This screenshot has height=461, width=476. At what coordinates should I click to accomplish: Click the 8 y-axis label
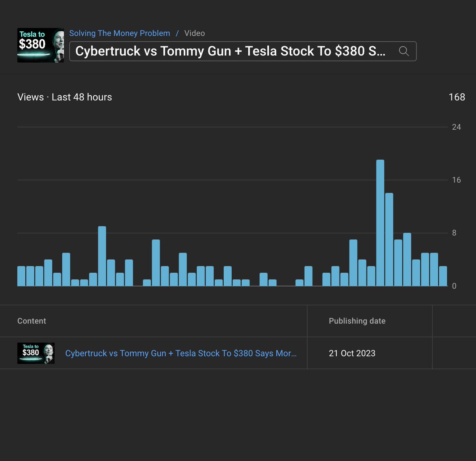click(454, 233)
